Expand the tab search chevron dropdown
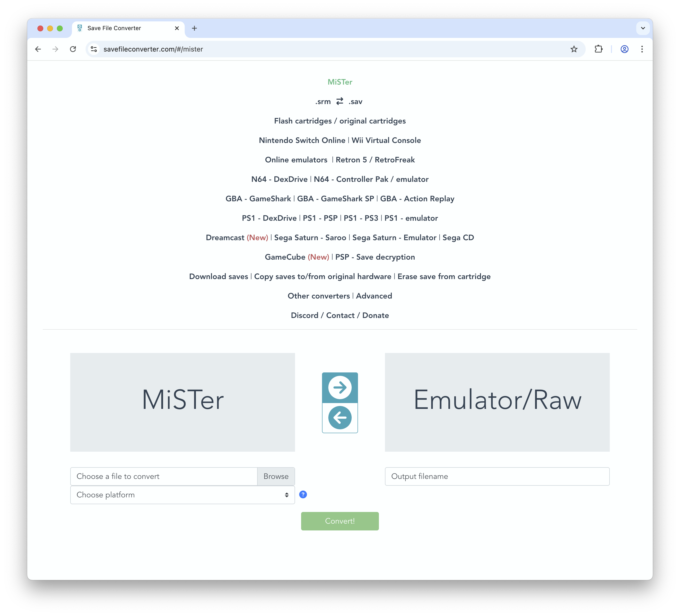The height and width of the screenshot is (616, 680). pos(643,28)
